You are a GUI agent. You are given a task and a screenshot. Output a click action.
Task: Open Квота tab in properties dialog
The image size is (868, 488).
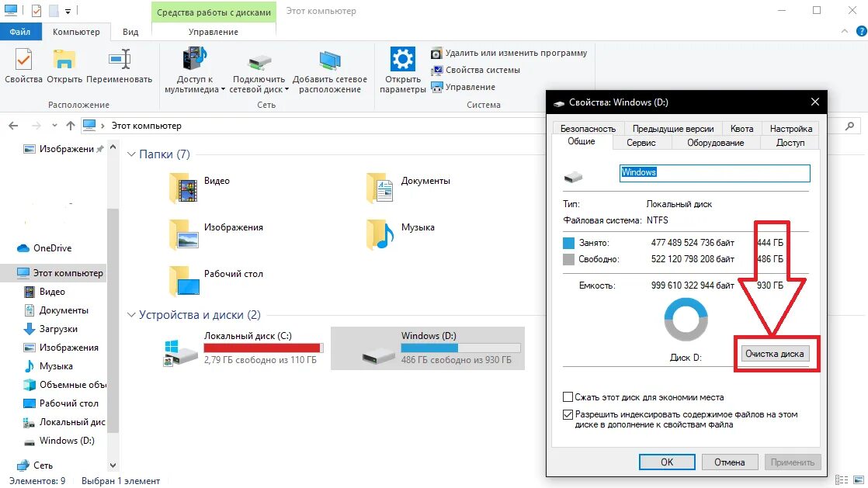[741, 128]
